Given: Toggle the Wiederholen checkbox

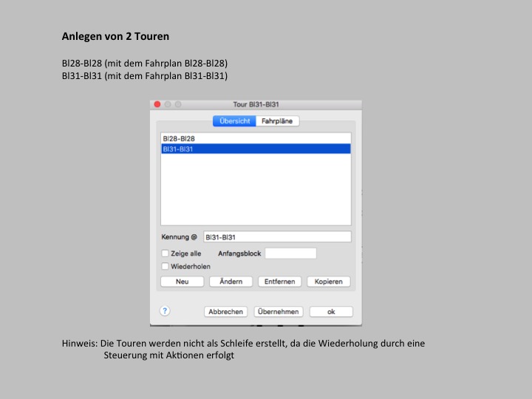Looking at the screenshot, I should coord(165,267).
